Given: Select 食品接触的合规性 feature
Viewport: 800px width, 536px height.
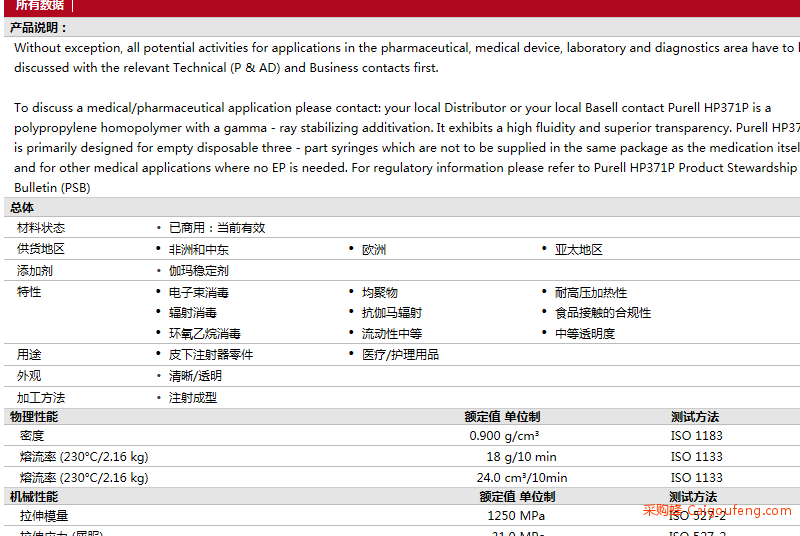Looking at the screenshot, I should click(x=603, y=313).
